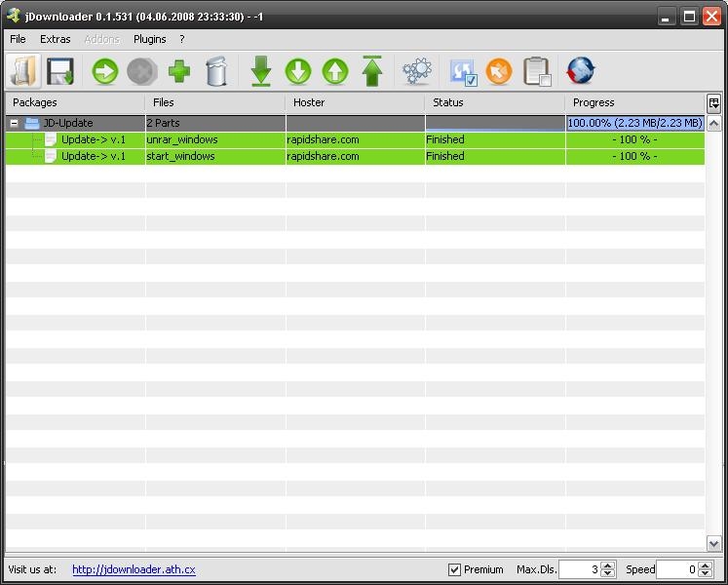Add links with green plus icon
Screen dimensions: 728x585
coord(179,71)
